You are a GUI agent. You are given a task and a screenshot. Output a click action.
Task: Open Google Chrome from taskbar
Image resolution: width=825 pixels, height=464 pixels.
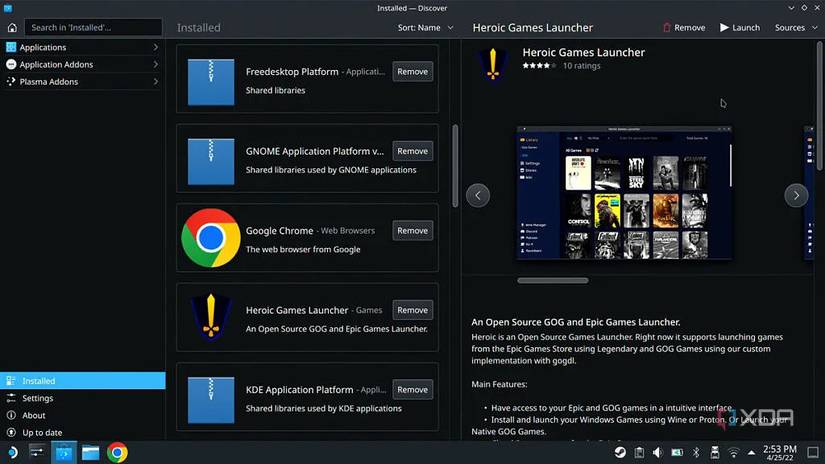(117, 452)
